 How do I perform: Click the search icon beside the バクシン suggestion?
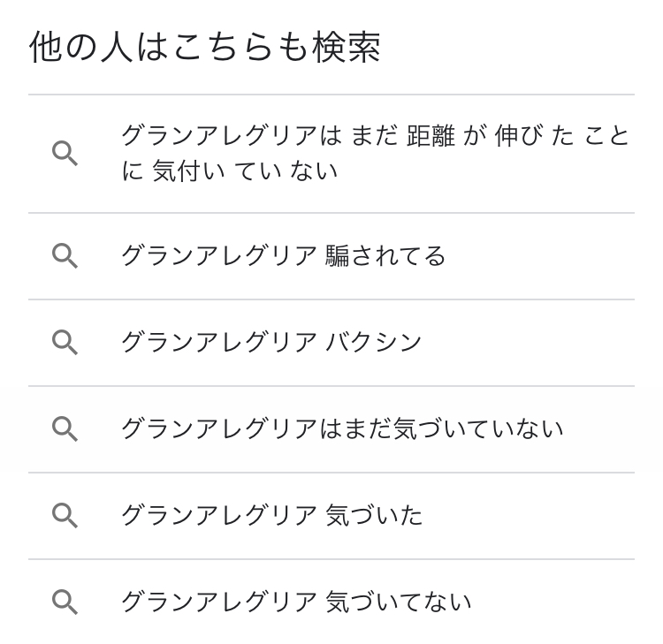(x=65, y=342)
